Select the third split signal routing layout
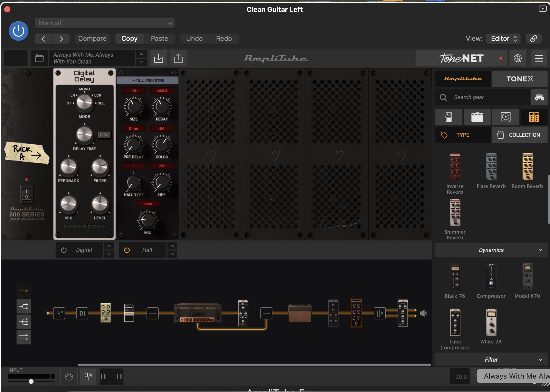550x392 pixels. pyautogui.click(x=24, y=322)
